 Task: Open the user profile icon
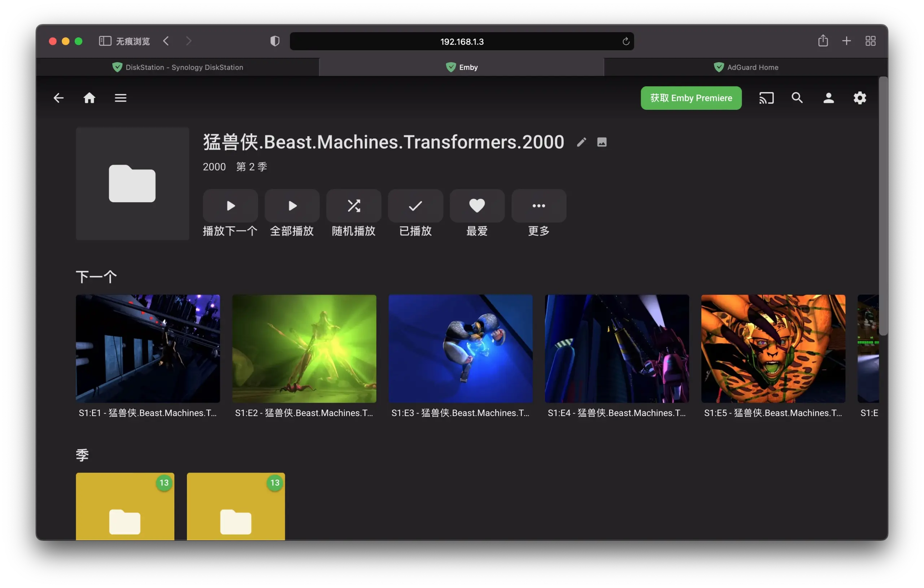[828, 98]
